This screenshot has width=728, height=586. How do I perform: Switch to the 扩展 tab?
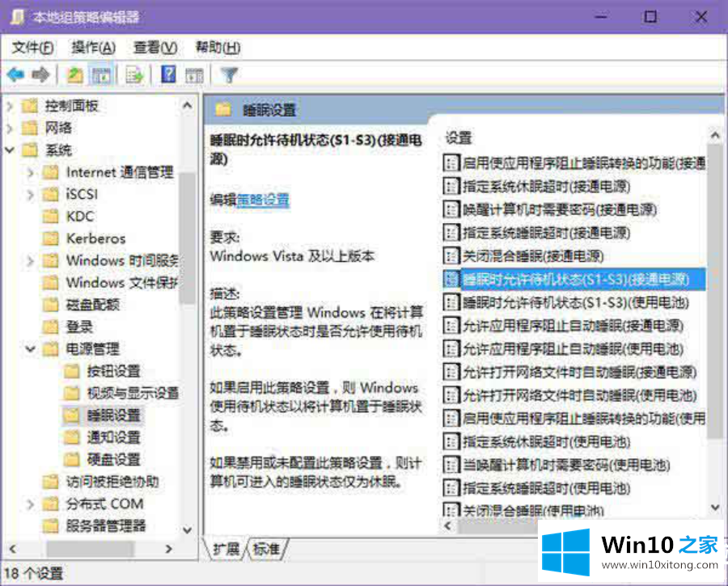(x=226, y=550)
